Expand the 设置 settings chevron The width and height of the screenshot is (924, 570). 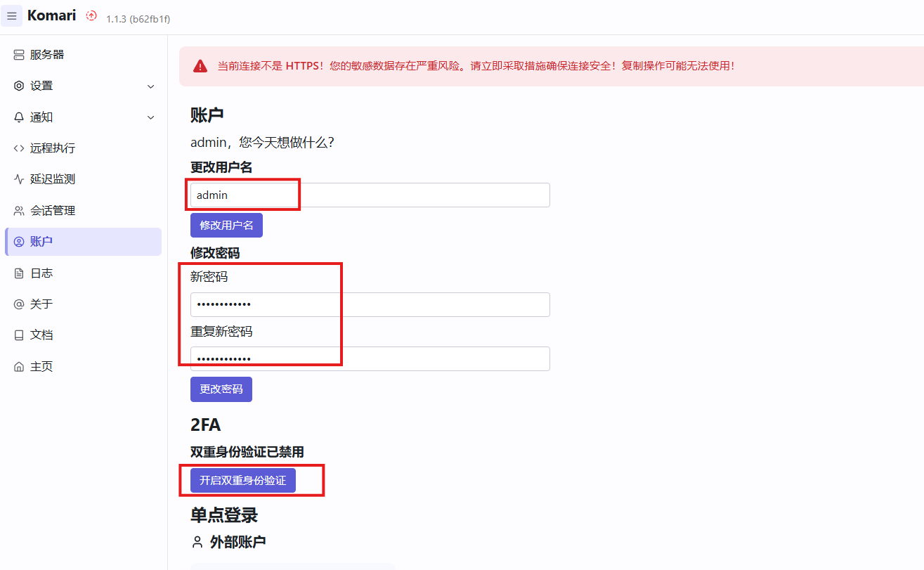click(x=150, y=86)
